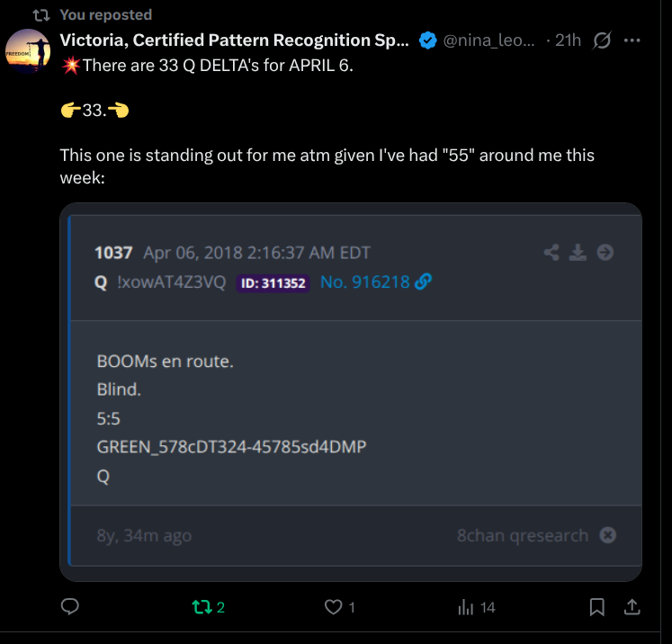The width and height of the screenshot is (672, 644).
Task: Click the right arrow circle icon in Q post
Action: [605, 253]
